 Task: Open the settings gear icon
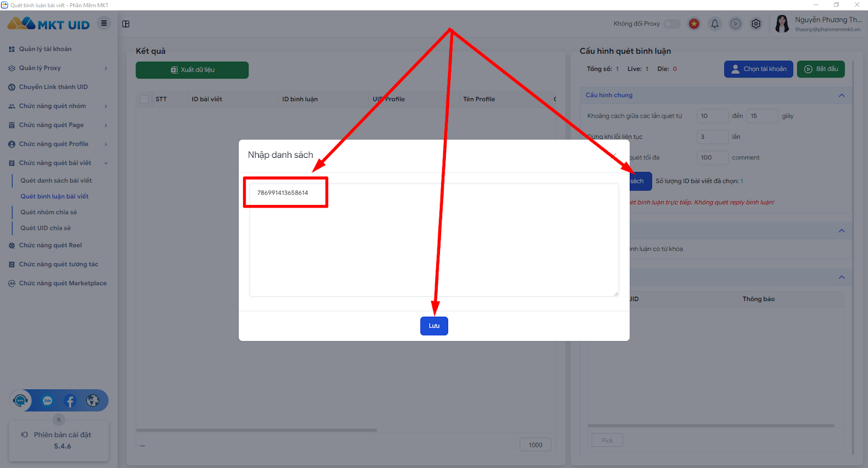point(756,24)
